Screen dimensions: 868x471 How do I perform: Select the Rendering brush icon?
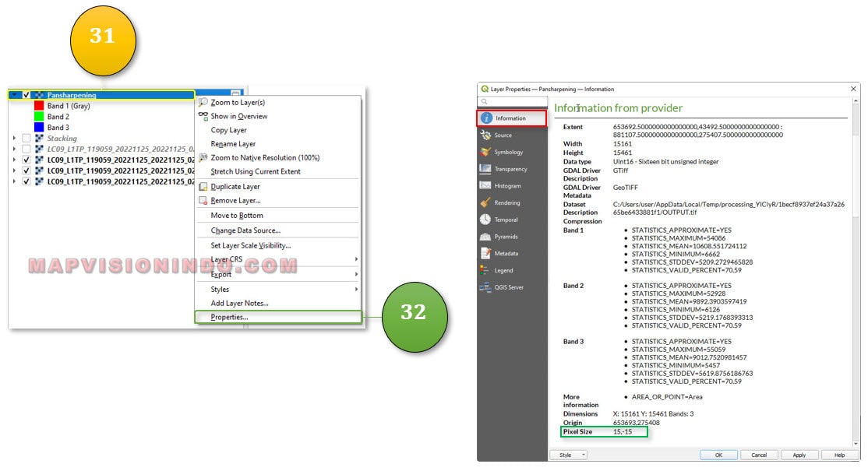(486, 202)
